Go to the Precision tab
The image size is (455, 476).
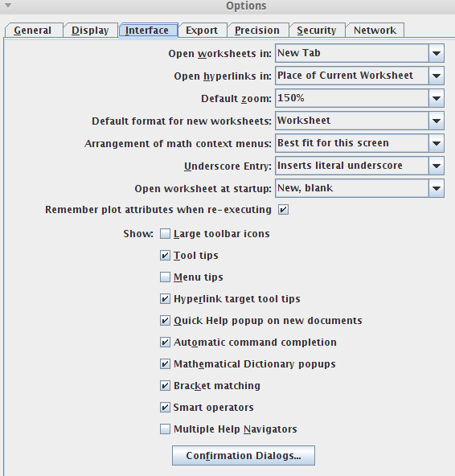[x=258, y=30]
